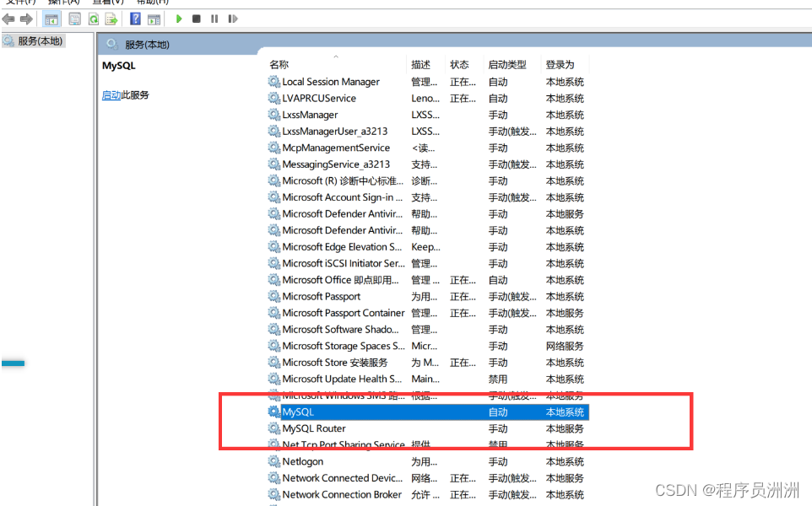
Task: Click gear icon of Microsoft Update Health service
Action: pos(274,379)
